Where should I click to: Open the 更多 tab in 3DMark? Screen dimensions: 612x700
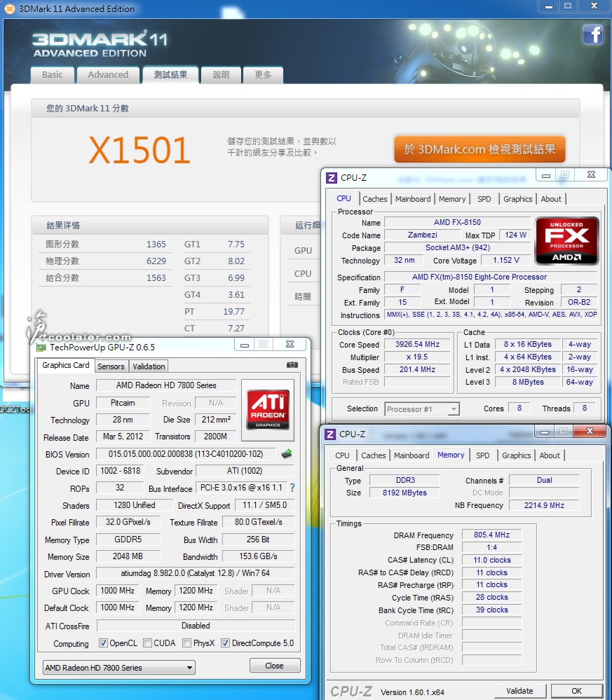263,75
